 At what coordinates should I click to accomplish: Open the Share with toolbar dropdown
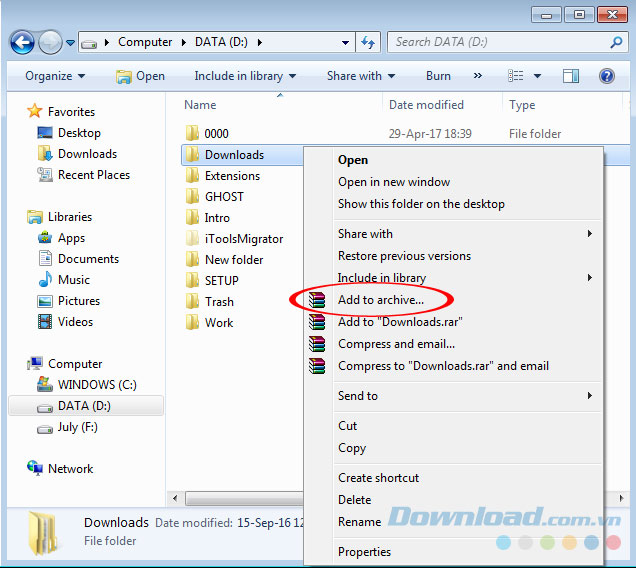click(361, 76)
